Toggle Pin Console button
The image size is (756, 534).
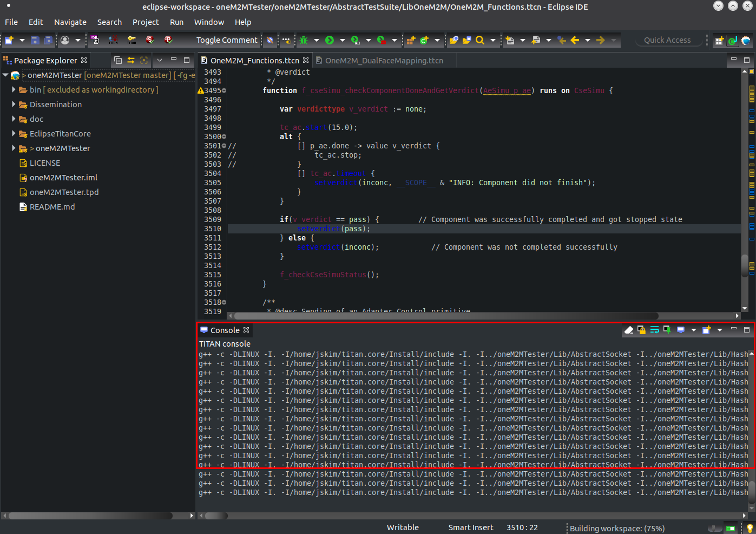point(667,330)
